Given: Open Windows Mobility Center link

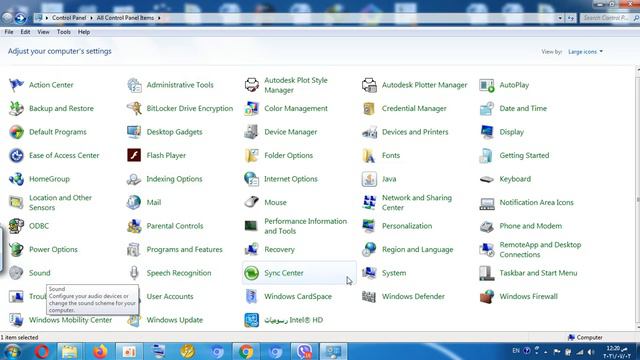Looking at the screenshot, I should 70,320.
